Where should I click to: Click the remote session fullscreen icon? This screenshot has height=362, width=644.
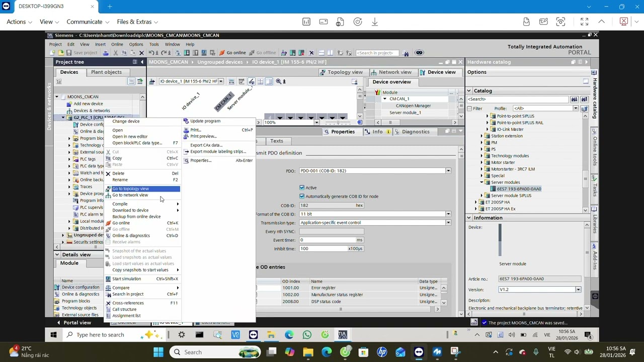coord(584,22)
